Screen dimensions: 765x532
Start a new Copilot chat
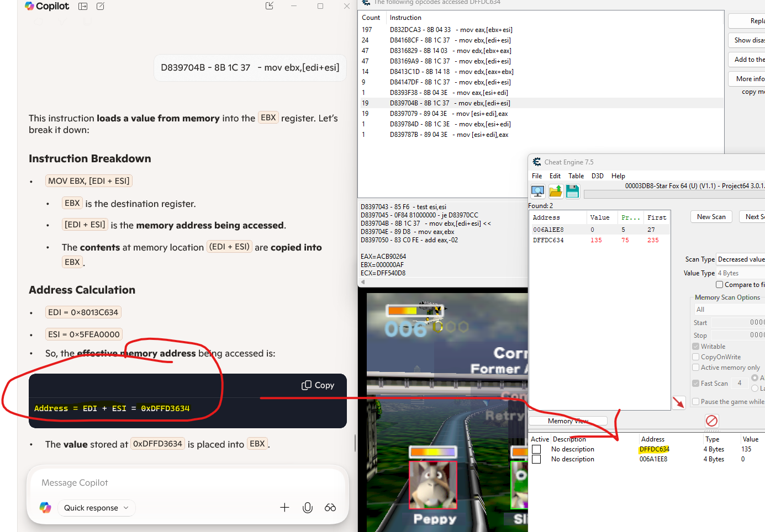101,6
